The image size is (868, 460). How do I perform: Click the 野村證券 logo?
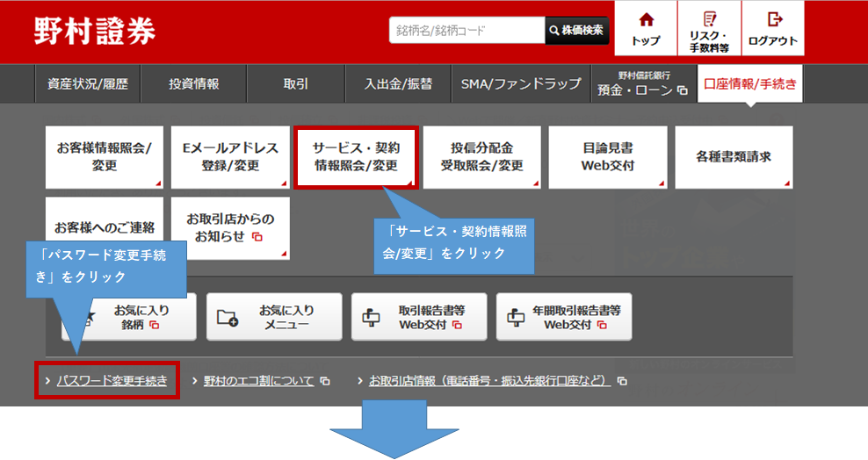(x=95, y=31)
